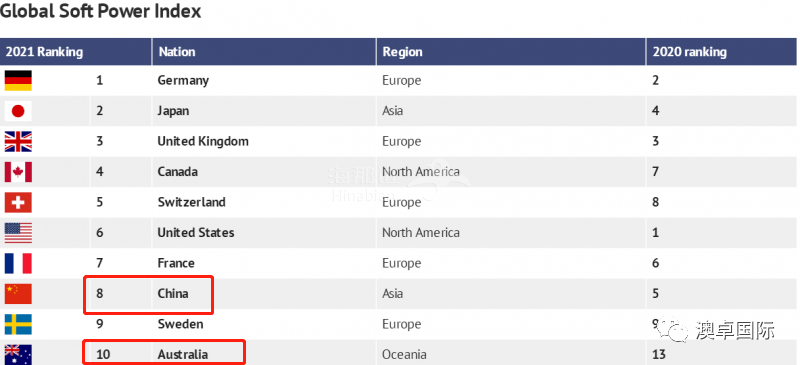Image resolution: width=800 pixels, height=365 pixels.
Task: Open the Germany nation link
Action: tap(183, 81)
